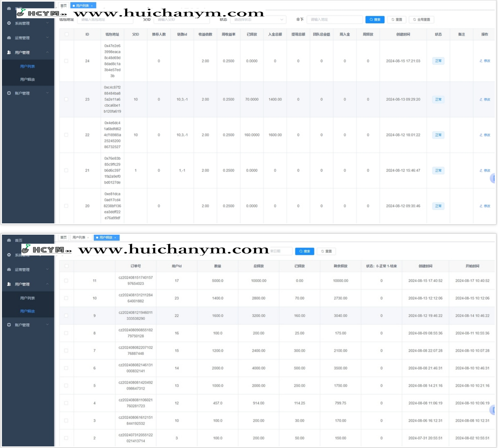
Task: Click the 账户管理 icon in the 用户释放 page sidebar
Action: 9,325
